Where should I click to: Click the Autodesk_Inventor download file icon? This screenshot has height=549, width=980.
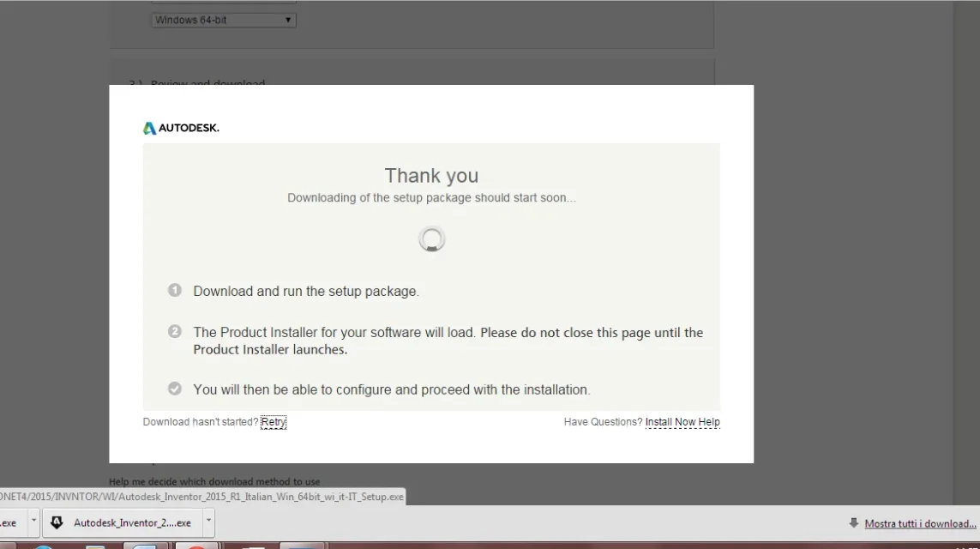(57, 522)
